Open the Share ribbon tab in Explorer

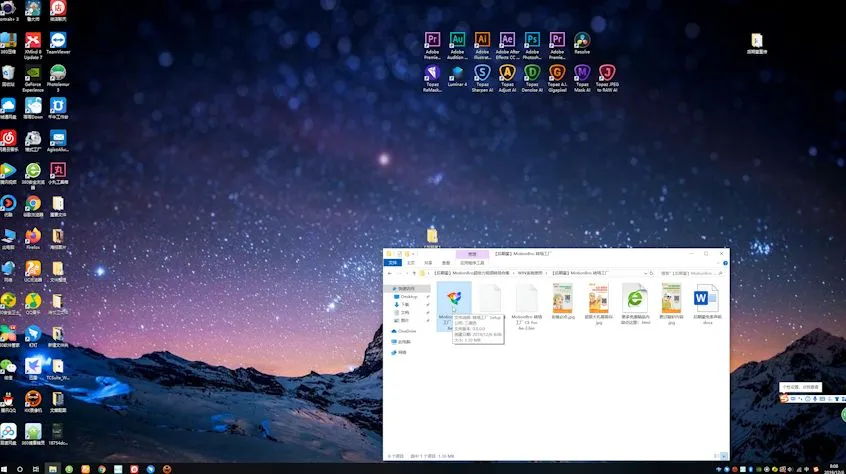(x=428, y=263)
